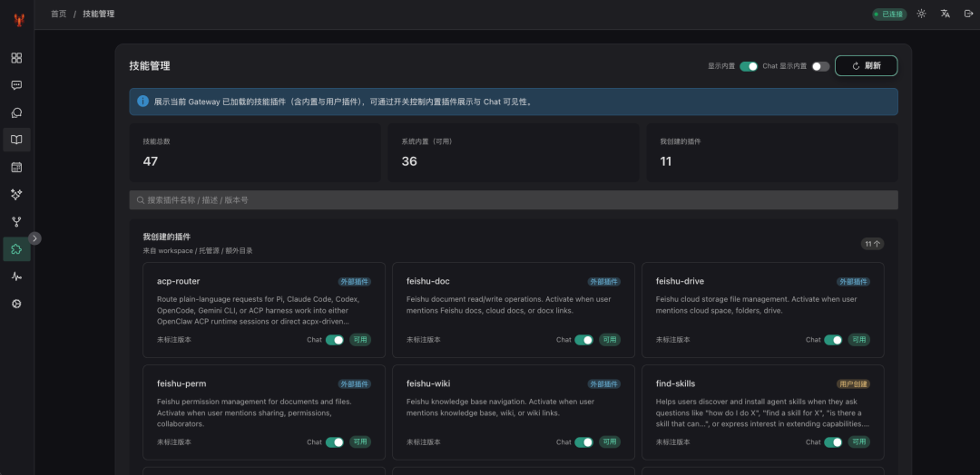
Task: Open the dashboard grid icon in sidebar
Action: (17, 58)
